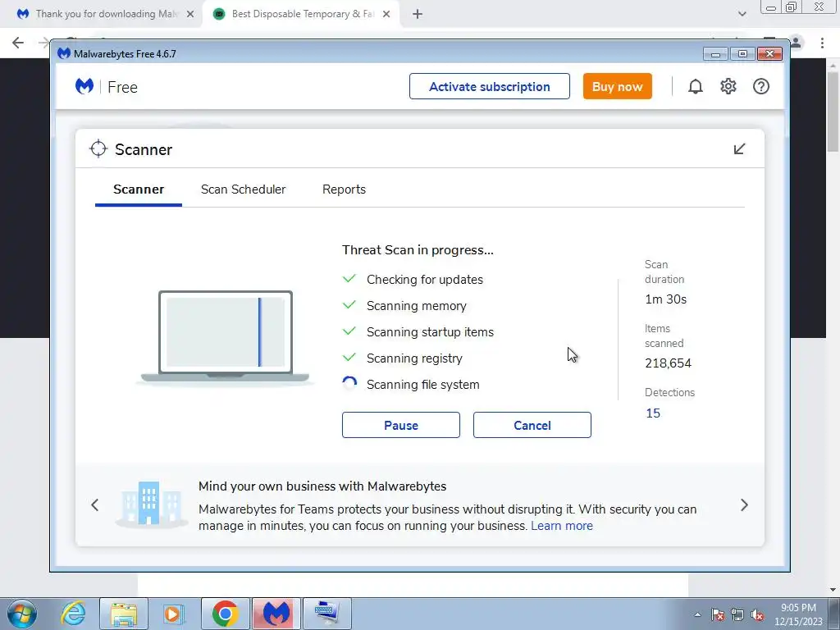Open a new Chrome tab
Viewport: 840px width, 630px height.
(x=418, y=14)
